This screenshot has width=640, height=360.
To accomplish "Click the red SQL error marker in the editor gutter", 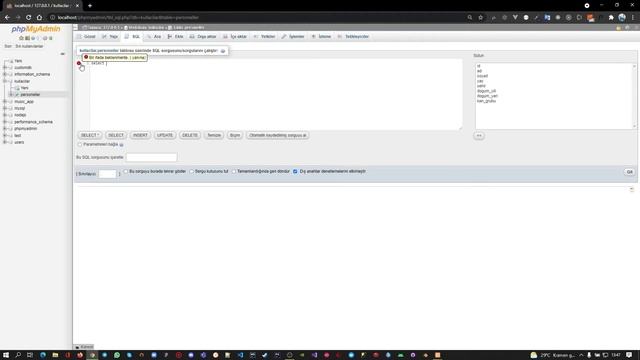I will (79, 63).
